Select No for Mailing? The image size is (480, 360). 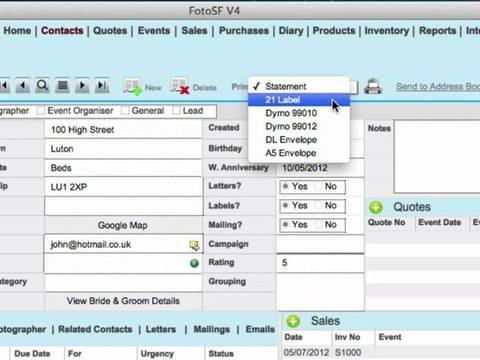(319, 224)
